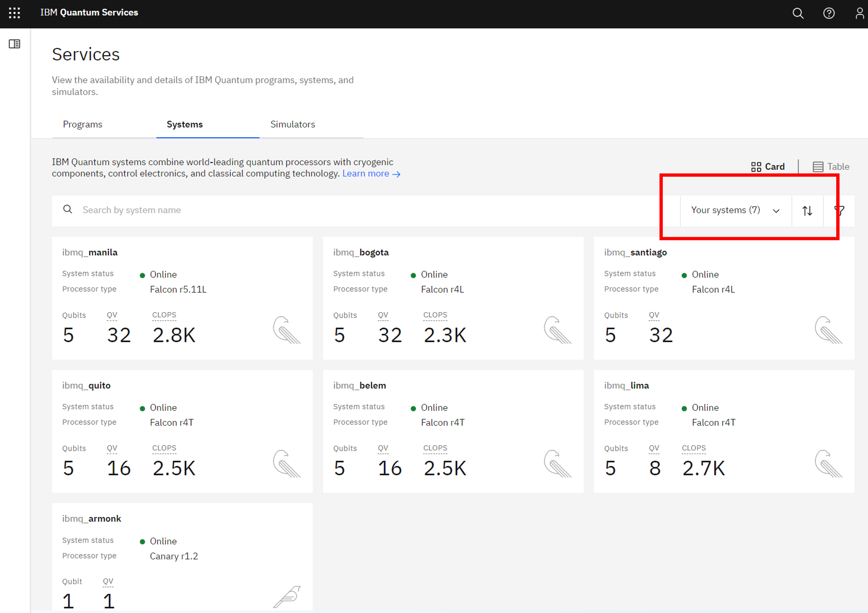Click the 2.8K CLOPS value on ibmq_manila
The image size is (868, 613).
[174, 335]
